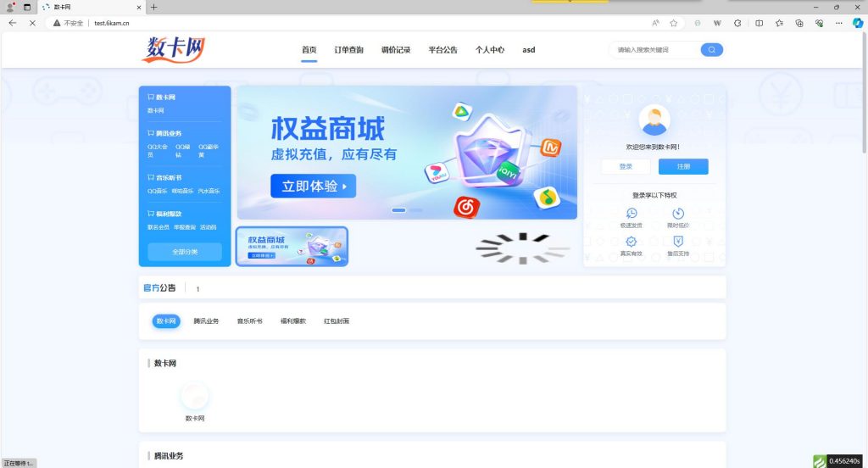Select the 腾讯业务 category tab
The height and width of the screenshot is (468, 868).
point(206,321)
